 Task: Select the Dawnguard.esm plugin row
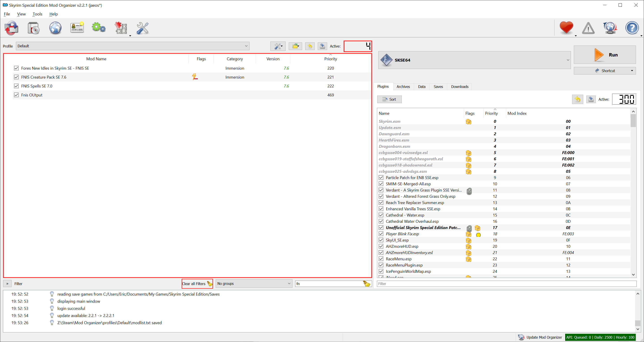[x=504, y=134]
